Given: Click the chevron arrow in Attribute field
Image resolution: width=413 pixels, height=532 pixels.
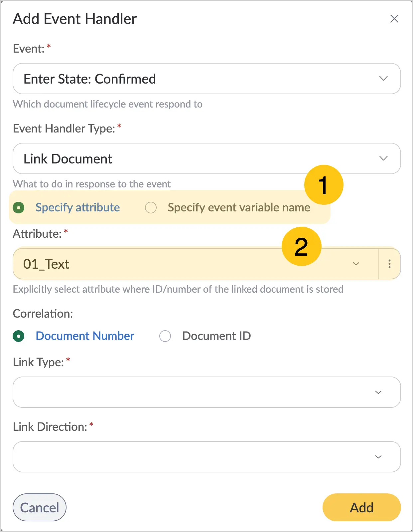Looking at the screenshot, I should 356,264.
